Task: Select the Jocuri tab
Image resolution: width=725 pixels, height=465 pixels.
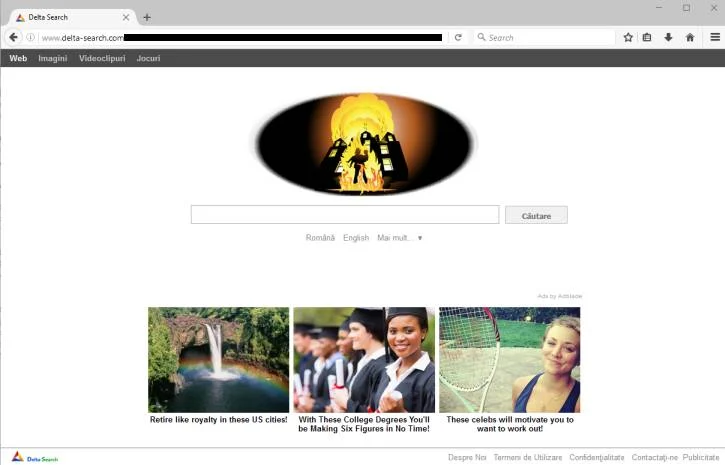Action: point(148,58)
